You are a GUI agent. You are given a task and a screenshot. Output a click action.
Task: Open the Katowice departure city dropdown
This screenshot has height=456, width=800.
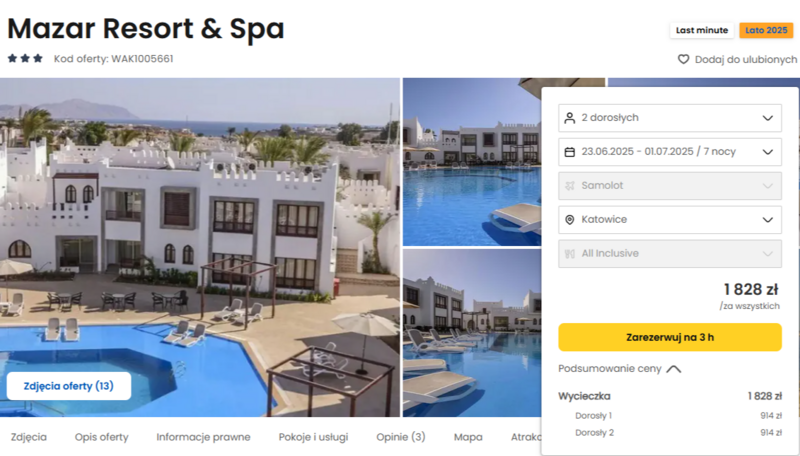point(669,220)
